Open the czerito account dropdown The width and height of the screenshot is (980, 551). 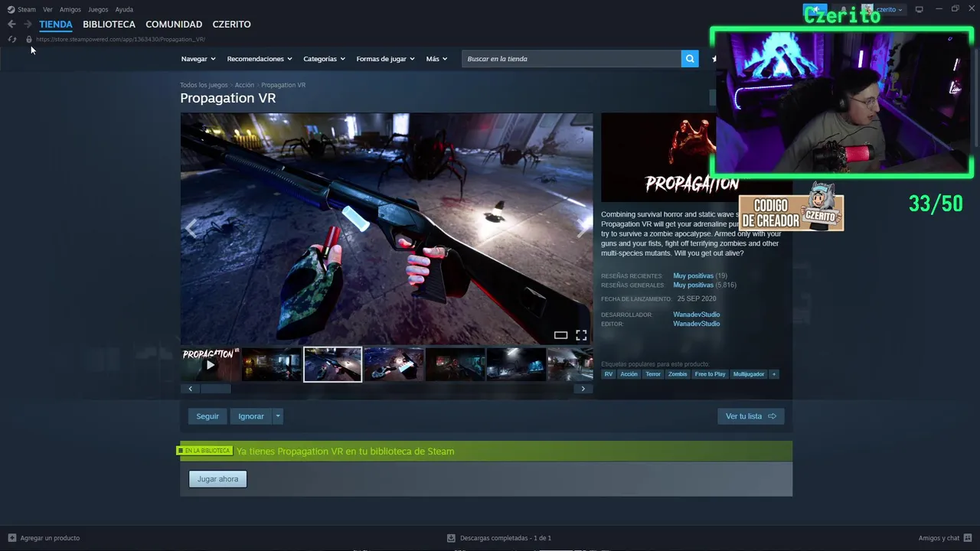[890, 9]
